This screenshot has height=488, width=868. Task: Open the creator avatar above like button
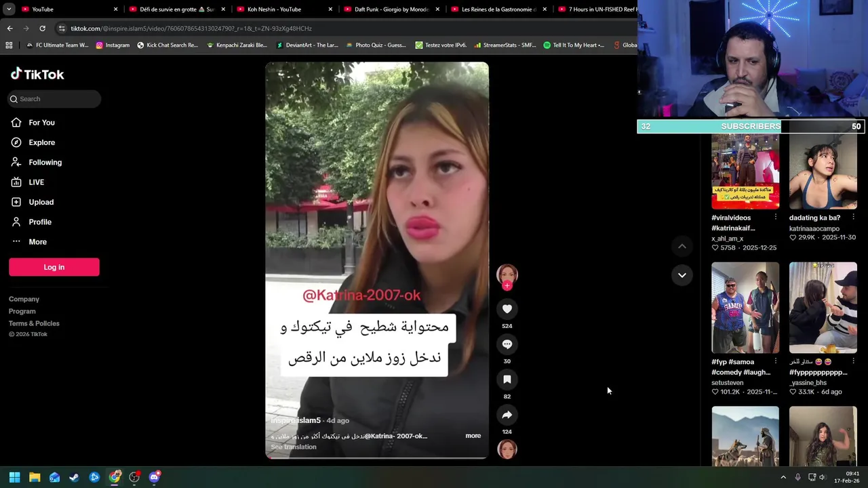tap(507, 274)
